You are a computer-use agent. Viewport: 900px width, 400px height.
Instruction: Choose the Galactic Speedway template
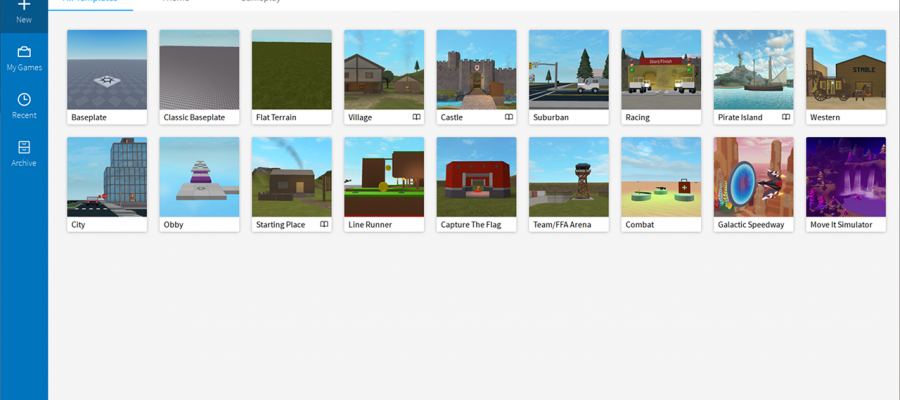[754, 184]
